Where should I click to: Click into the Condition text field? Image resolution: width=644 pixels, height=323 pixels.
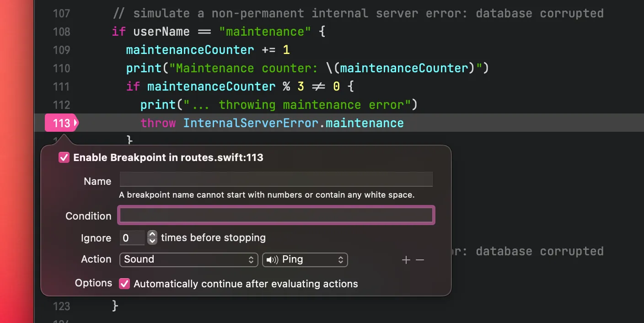click(x=276, y=215)
